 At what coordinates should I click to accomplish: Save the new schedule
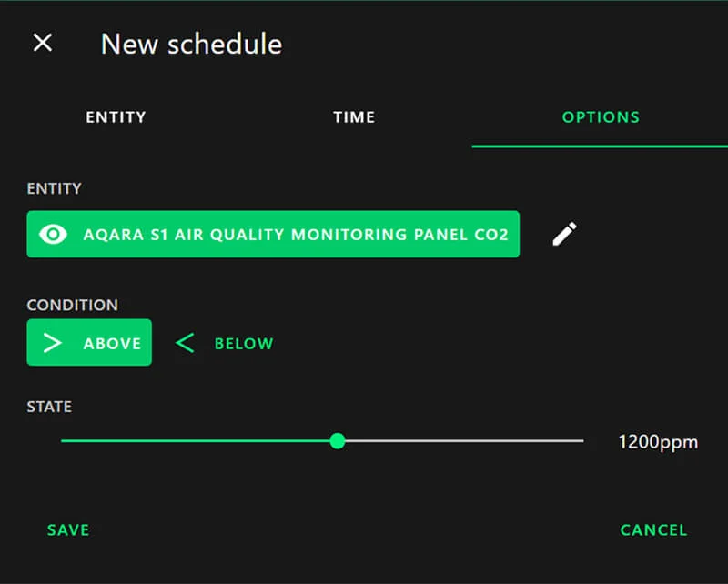point(68,529)
